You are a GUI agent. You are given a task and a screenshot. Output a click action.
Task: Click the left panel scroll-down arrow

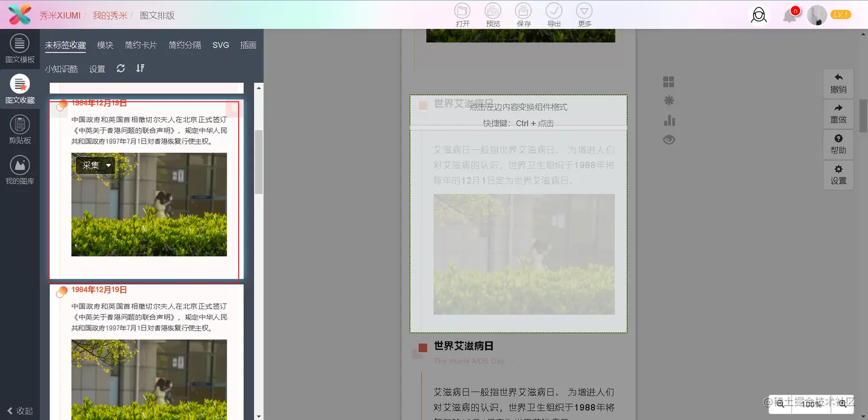(259, 416)
